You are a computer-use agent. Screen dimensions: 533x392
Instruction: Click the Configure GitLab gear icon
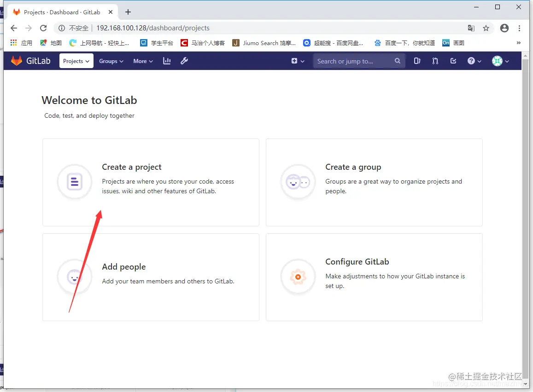point(298,277)
